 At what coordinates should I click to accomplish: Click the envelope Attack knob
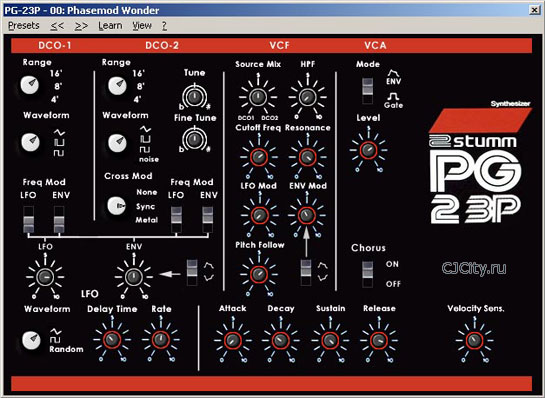coord(233,340)
